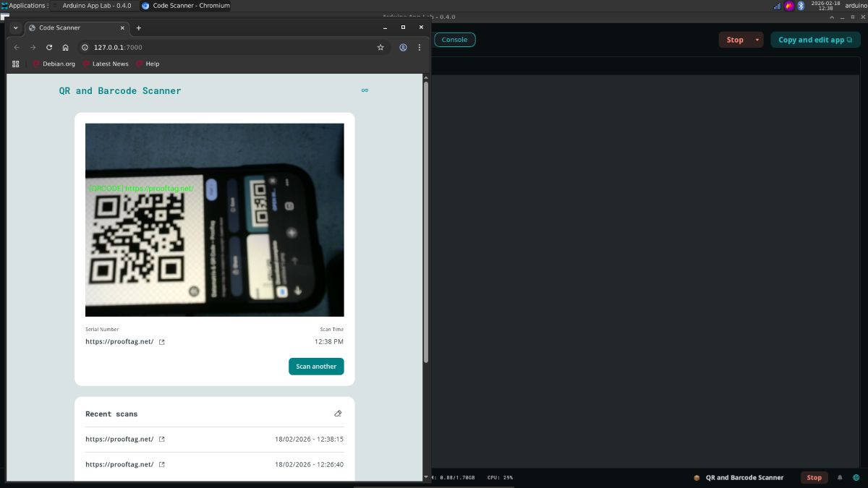868x488 pixels.
Task: Open scanned prooftag.net link under Serial Number
Action: click(119, 341)
